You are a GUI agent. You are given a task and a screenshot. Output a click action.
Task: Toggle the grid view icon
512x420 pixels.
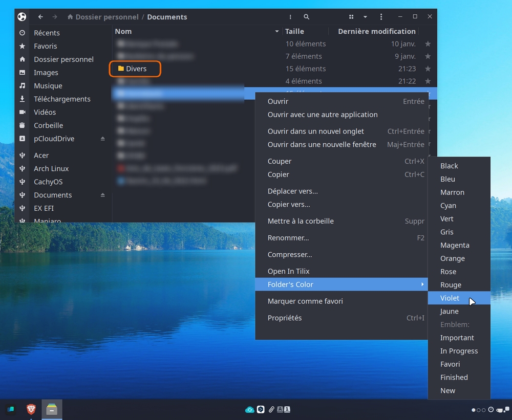(351, 17)
